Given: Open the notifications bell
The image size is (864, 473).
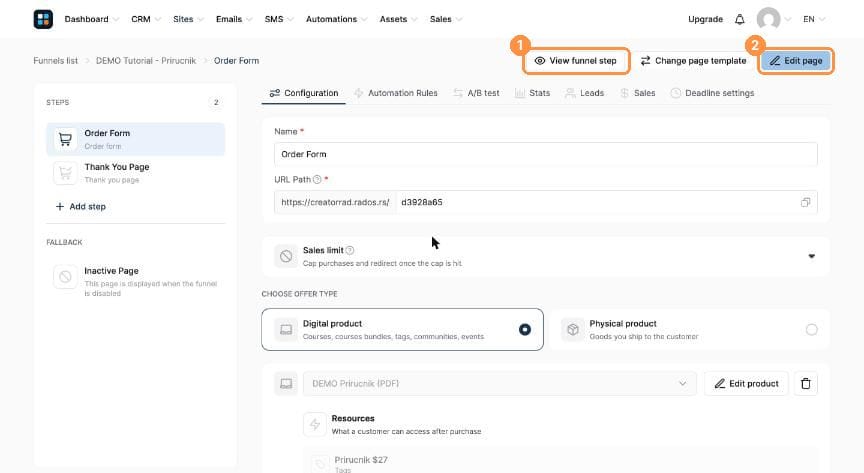Looking at the screenshot, I should pyautogui.click(x=739, y=19).
